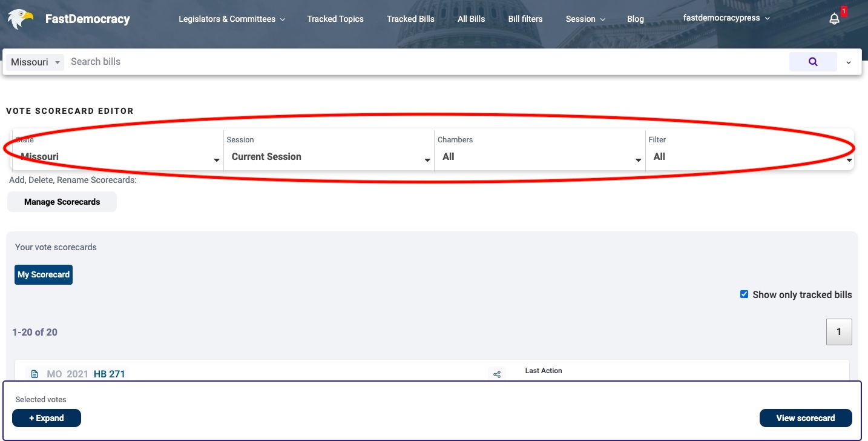Open the Bill filters page

pyautogui.click(x=525, y=19)
